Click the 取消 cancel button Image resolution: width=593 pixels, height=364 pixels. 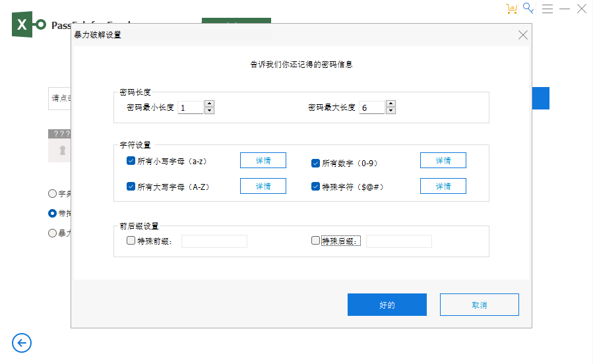(x=479, y=305)
